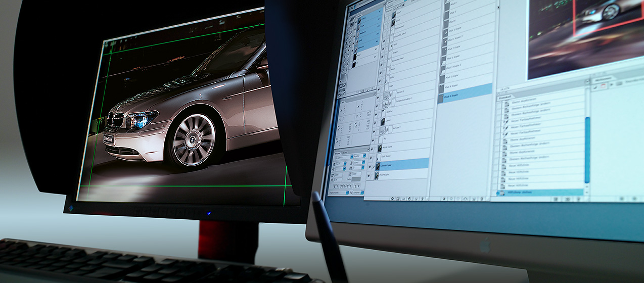Viewport: 644px width, 283px height.
Task: Switch to the Absatz tab
Action: (345, 153)
